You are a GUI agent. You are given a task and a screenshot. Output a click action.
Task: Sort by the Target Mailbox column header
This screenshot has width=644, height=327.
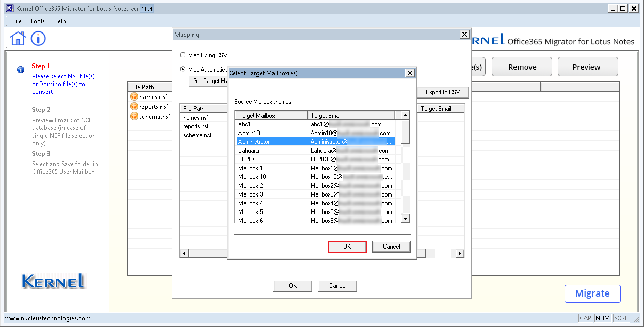click(271, 116)
